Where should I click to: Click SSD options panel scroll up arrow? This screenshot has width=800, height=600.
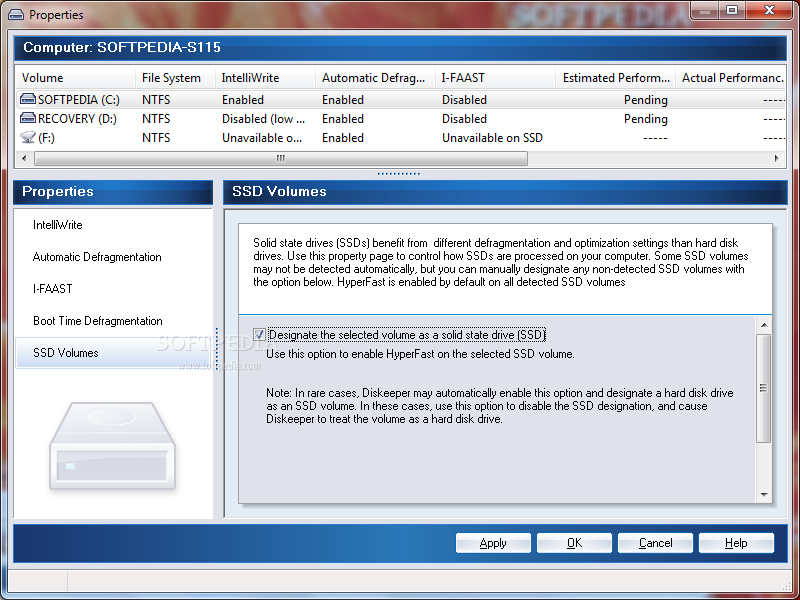click(x=764, y=325)
